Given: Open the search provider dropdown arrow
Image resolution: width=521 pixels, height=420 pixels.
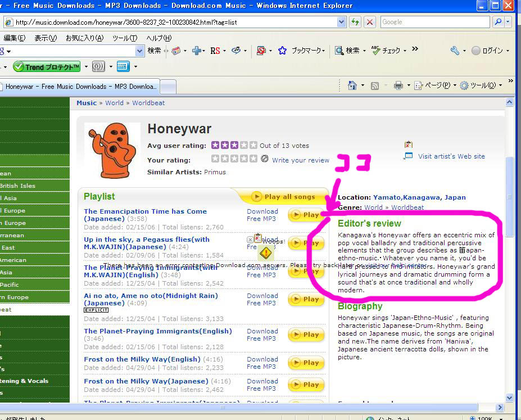Looking at the screenshot, I should [x=508, y=22].
